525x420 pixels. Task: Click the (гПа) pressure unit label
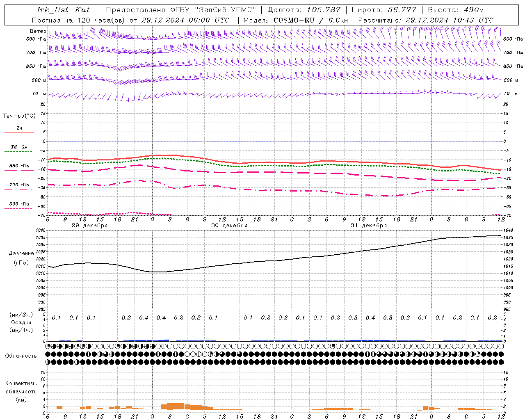(21, 263)
